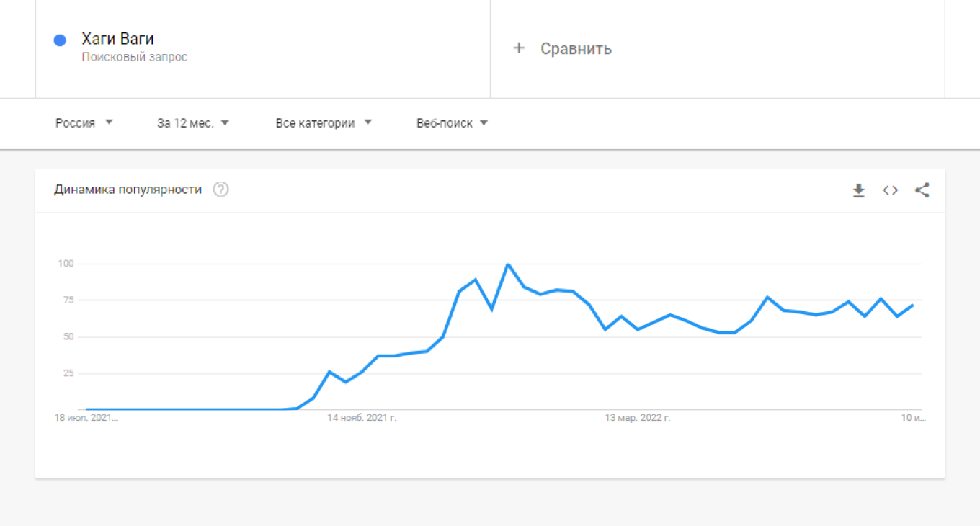This screenshot has height=526, width=980.
Task: Click the Сравнить compare button
Action: 576,49
